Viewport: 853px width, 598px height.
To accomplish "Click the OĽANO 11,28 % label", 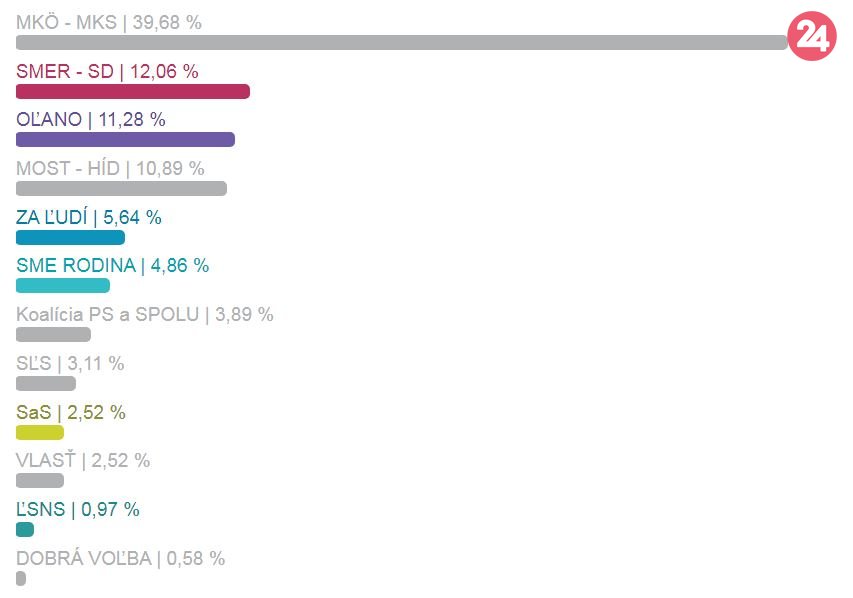I will click(x=90, y=120).
